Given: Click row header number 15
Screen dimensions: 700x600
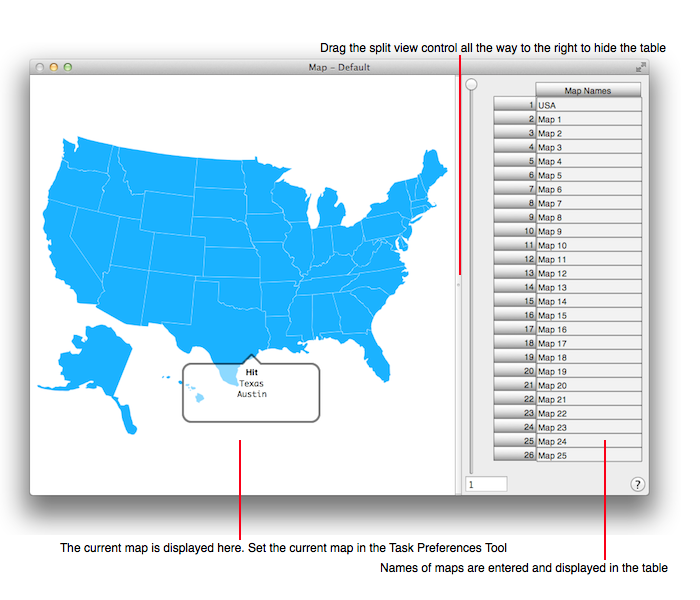Looking at the screenshot, I should (515, 301).
